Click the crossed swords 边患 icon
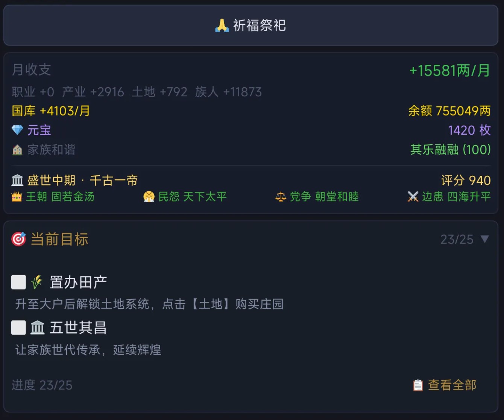The width and height of the screenshot is (504, 420). pos(413,197)
